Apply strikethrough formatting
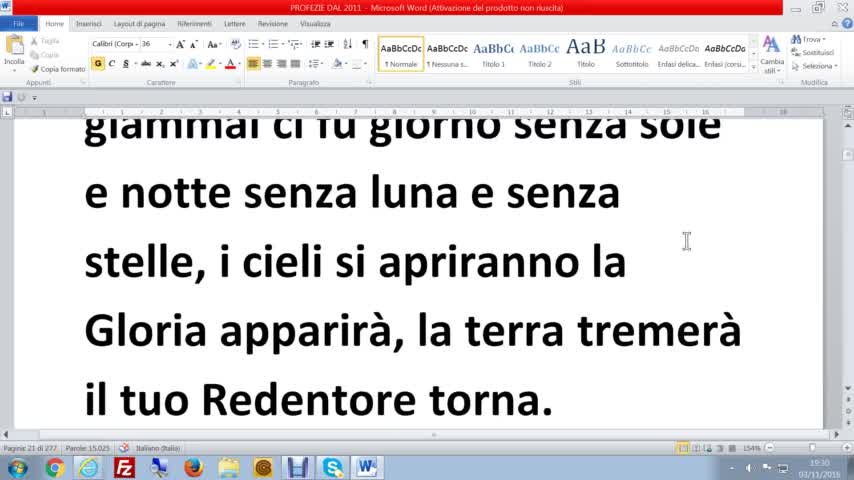This screenshot has width=854, height=480. click(145, 64)
